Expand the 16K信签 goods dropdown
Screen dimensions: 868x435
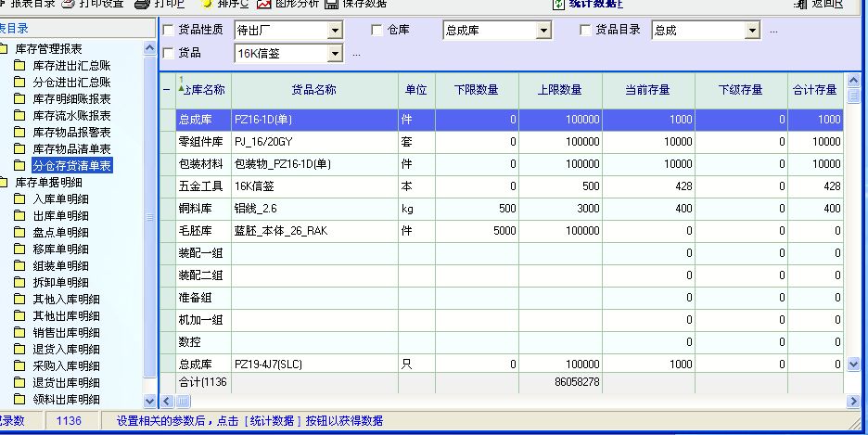pos(335,54)
